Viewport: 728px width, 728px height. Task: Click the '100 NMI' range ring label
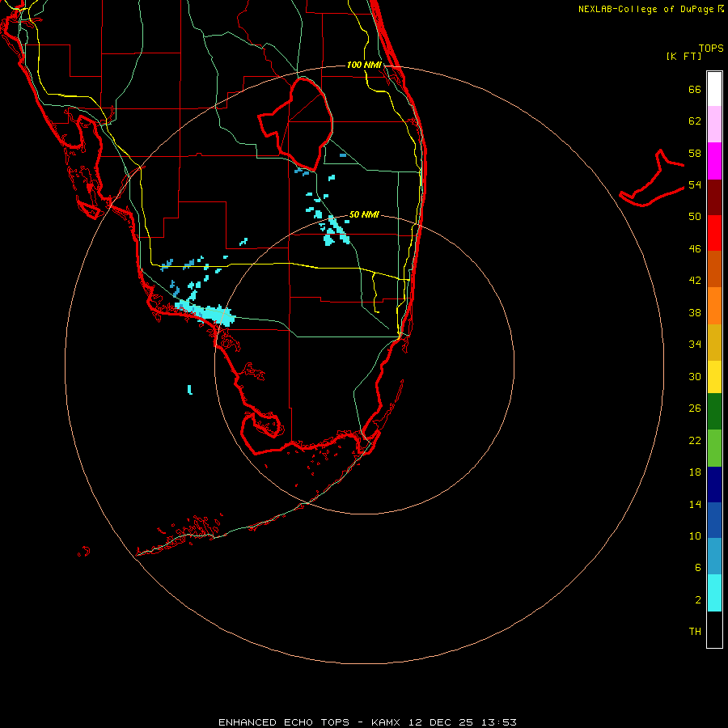tap(364, 65)
